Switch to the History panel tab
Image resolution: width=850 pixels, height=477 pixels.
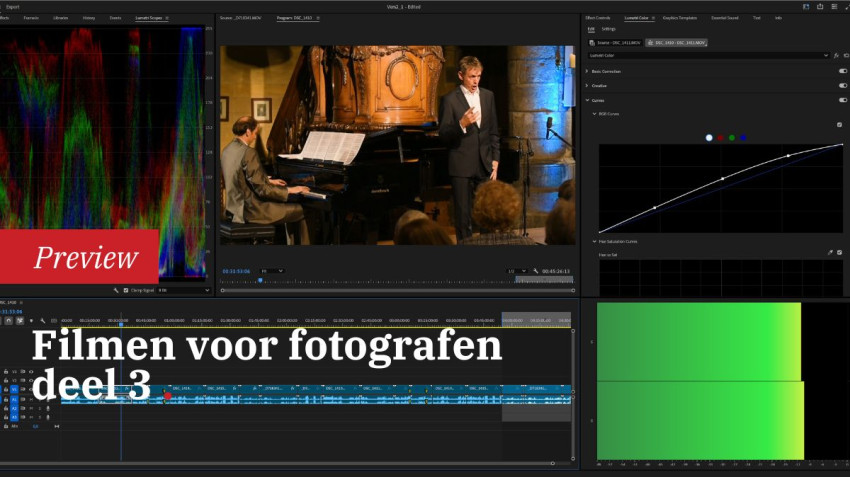click(x=89, y=18)
